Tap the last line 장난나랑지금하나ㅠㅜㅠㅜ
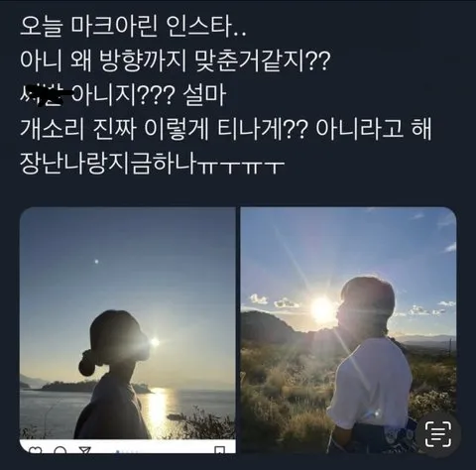The height and width of the screenshot is (470, 476). click(x=152, y=164)
